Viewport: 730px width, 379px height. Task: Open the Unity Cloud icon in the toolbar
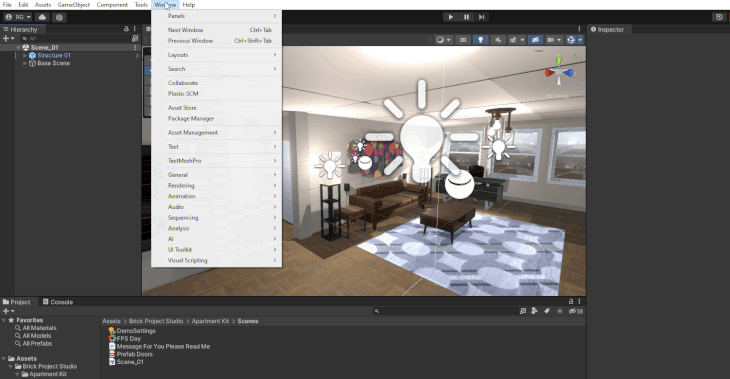[42, 17]
